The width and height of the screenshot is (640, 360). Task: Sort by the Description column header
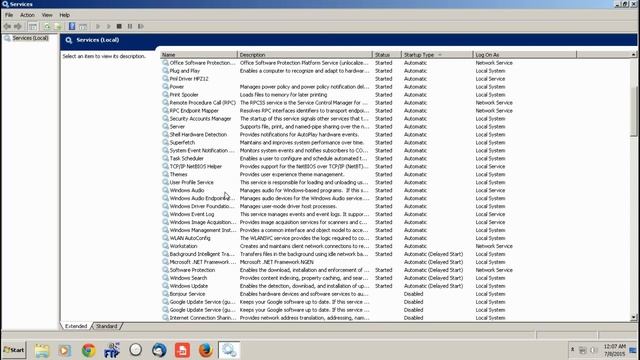[304, 54]
